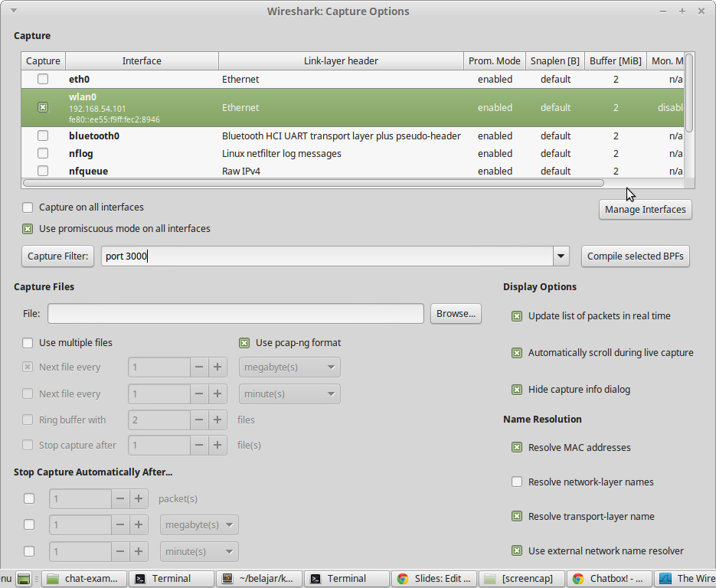
Task: Switch to the first Terminal taskbar item
Action: click(x=172, y=579)
